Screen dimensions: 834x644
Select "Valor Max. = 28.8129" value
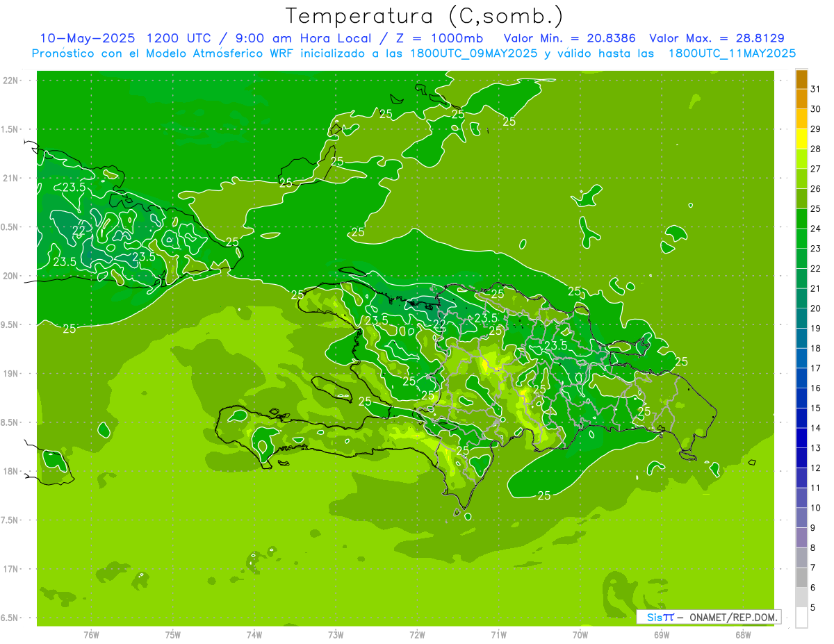[717, 38]
